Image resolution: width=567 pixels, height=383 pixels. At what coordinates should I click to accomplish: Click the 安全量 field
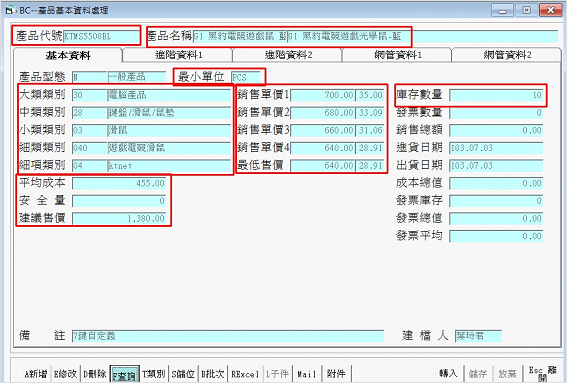(x=119, y=201)
